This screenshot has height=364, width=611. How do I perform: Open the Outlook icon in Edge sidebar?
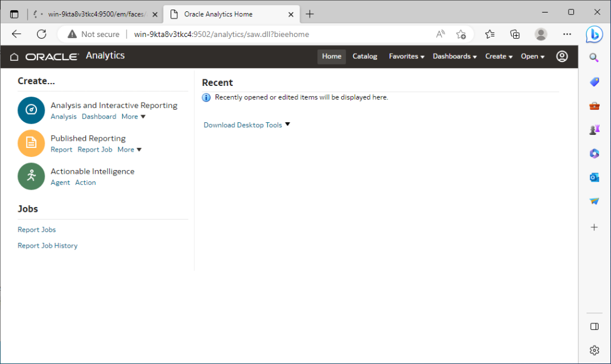click(594, 177)
